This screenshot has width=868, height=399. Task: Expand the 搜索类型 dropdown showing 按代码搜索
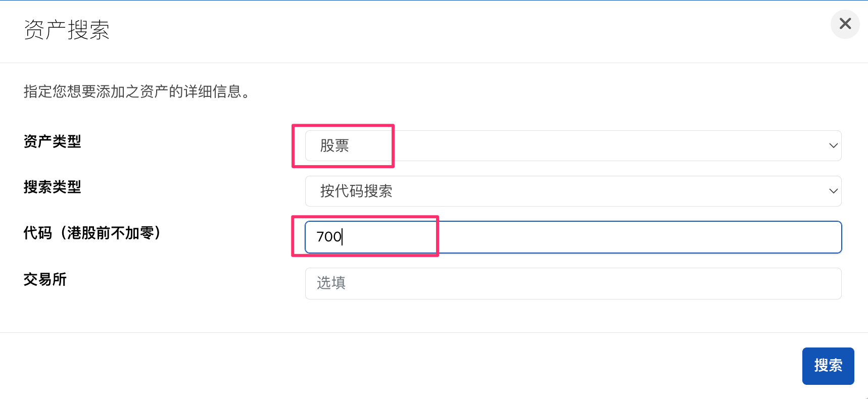(573, 191)
